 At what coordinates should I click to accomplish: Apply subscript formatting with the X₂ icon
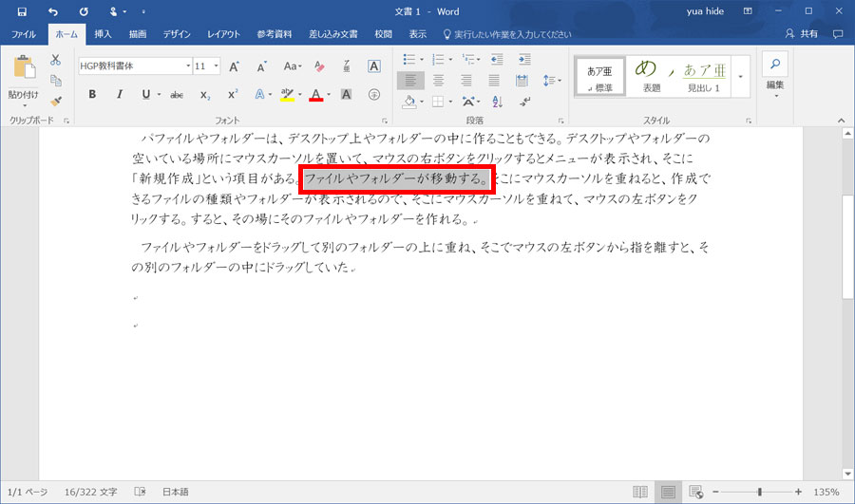click(x=204, y=95)
